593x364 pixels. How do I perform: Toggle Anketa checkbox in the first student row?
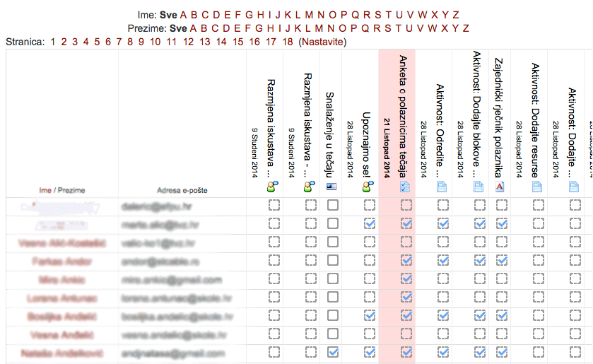[x=406, y=205]
